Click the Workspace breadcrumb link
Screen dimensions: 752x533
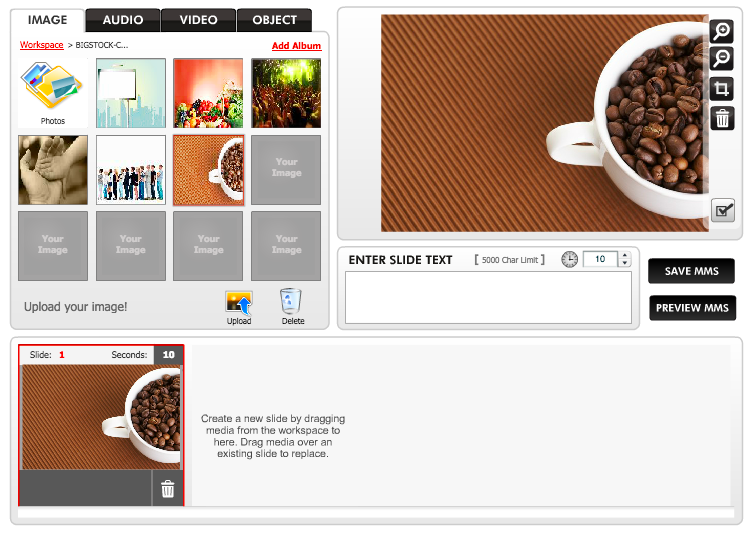[41, 45]
